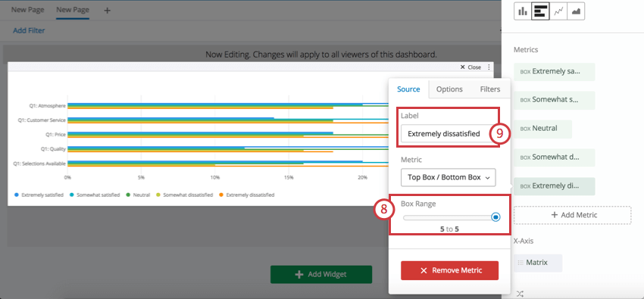The width and height of the screenshot is (644, 299).
Task: Click the Label input field
Action: [x=447, y=134]
